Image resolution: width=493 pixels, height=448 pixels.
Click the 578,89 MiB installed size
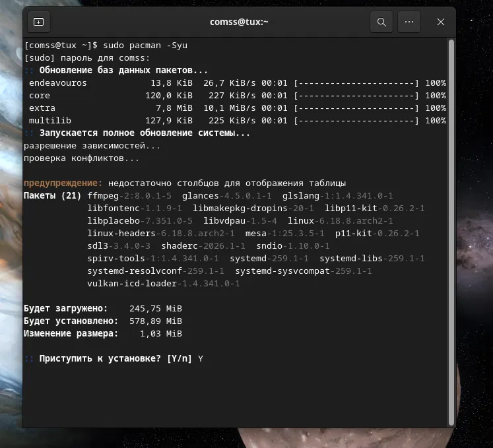click(x=156, y=321)
